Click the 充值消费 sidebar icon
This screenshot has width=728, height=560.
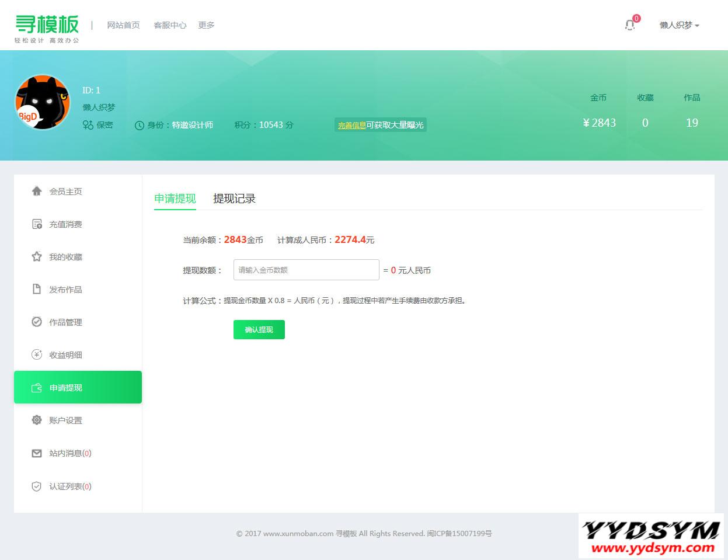pyautogui.click(x=37, y=224)
